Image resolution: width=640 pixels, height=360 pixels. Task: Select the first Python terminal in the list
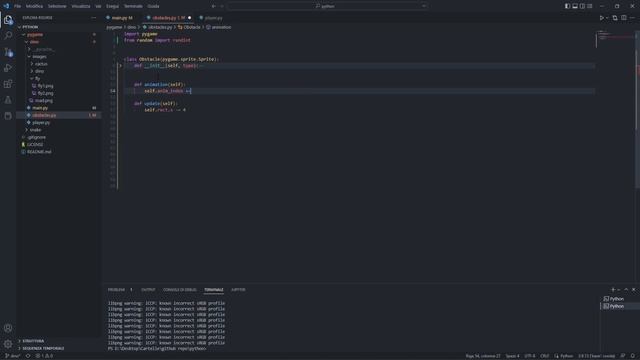point(617,299)
